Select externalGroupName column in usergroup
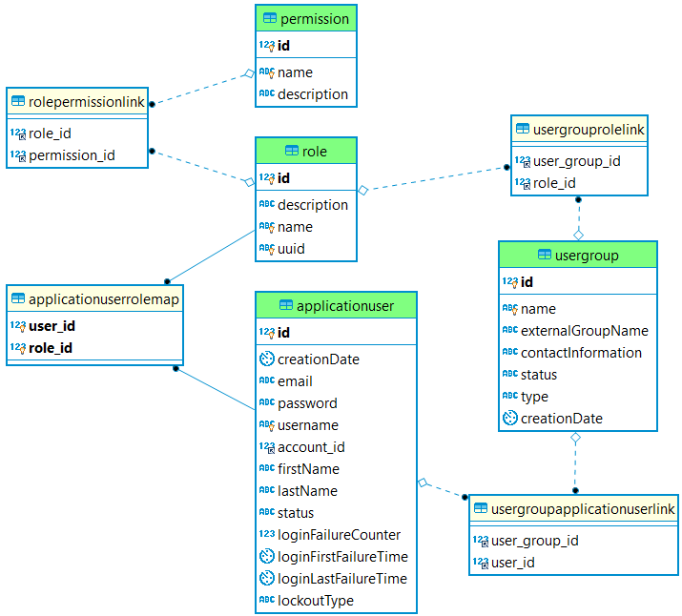Image resolution: width=682 pixels, height=616 pixels. 578,330
